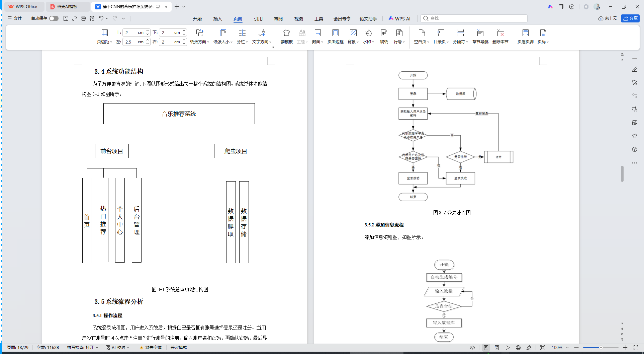The width and height of the screenshot is (644, 354).
Task: Expand the quick access toolbar customize arrow
Action: pos(123,18)
